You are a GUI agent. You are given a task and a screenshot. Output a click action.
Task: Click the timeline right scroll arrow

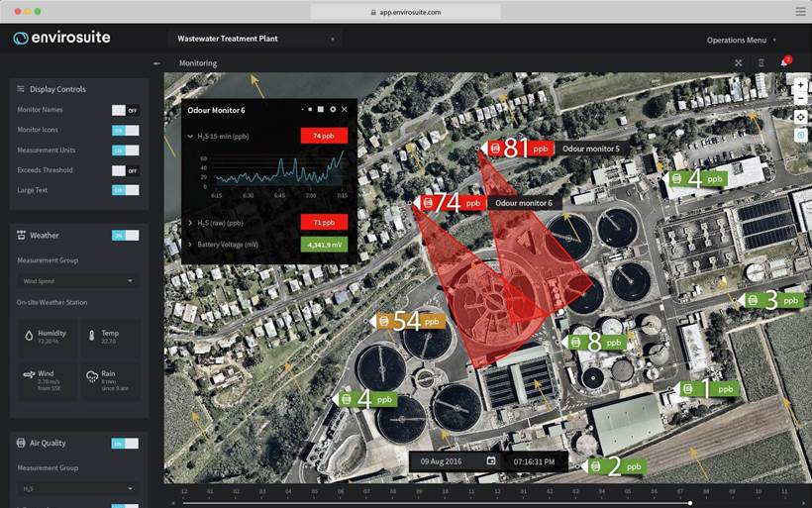click(803, 503)
